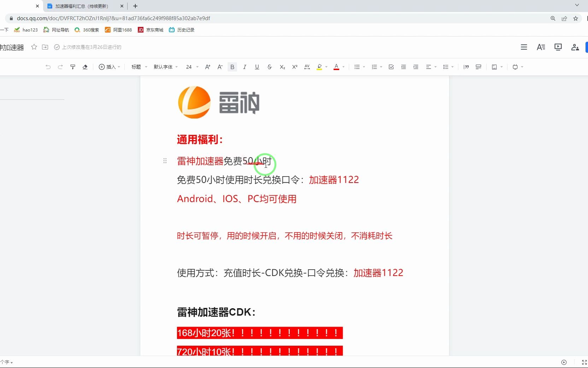Screen dimensions: 588x368
Task: Undo the last edit
Action: (x=48, y=67)
